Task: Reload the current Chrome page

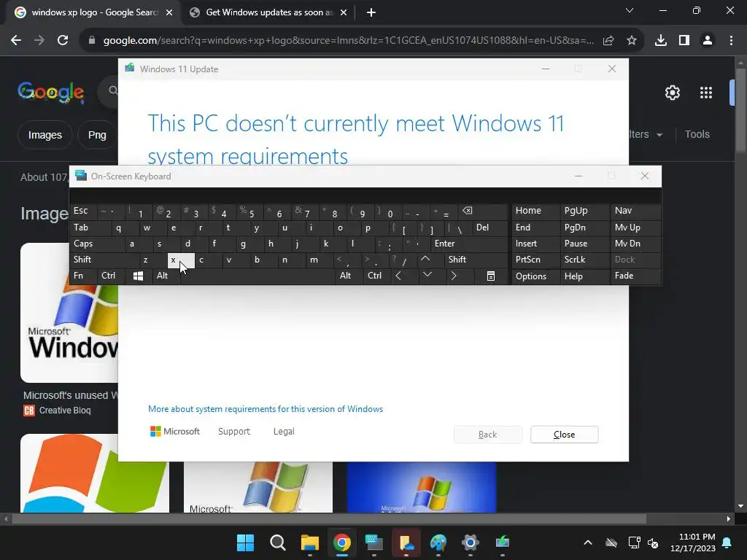Action: tap(63, 41)
